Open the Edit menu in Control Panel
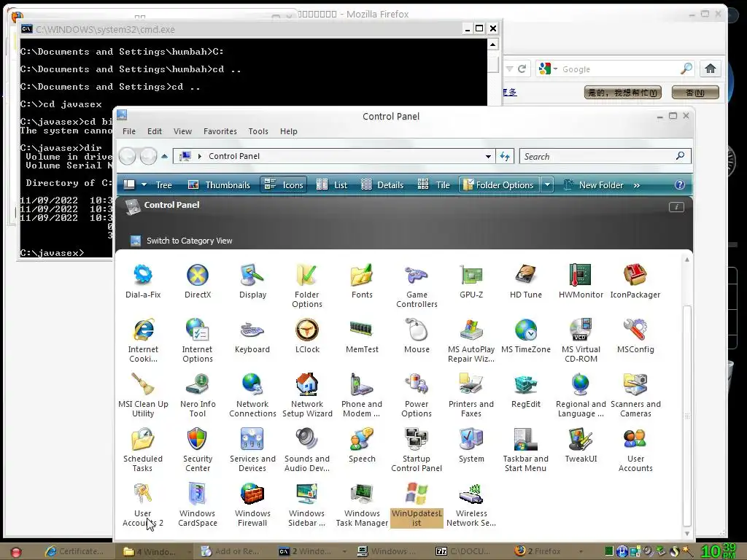 pos(155,131)
